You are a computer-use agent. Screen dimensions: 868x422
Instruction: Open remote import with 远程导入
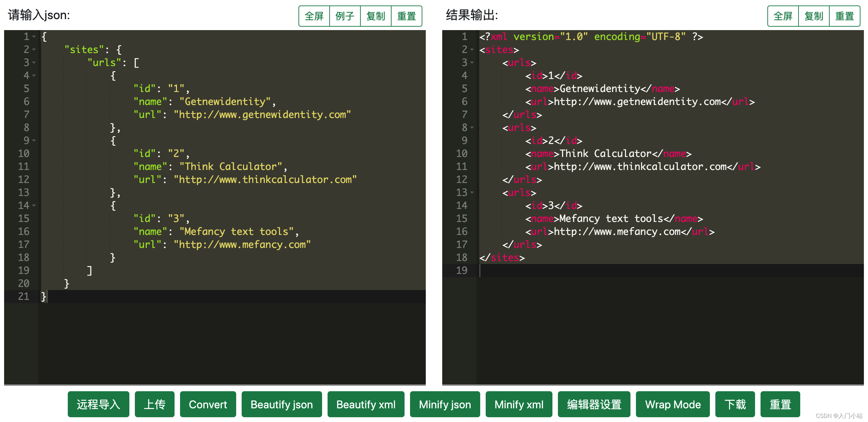pos(98,405)
